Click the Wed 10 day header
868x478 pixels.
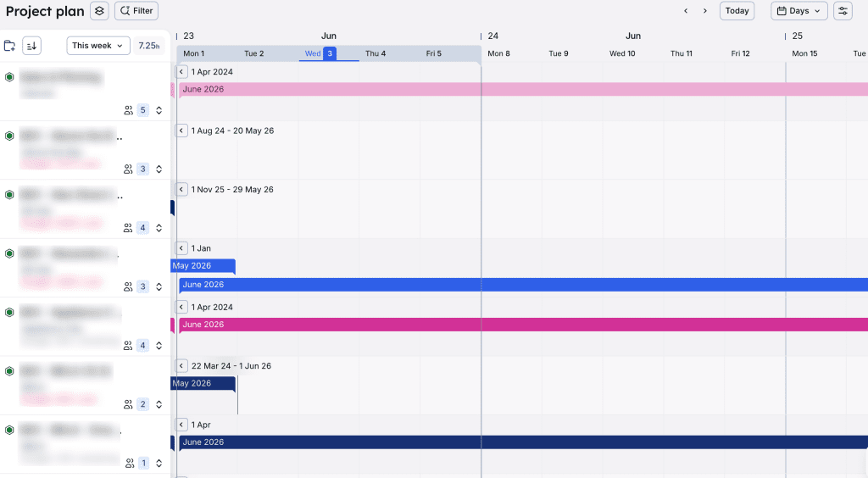tap(622, 53)
